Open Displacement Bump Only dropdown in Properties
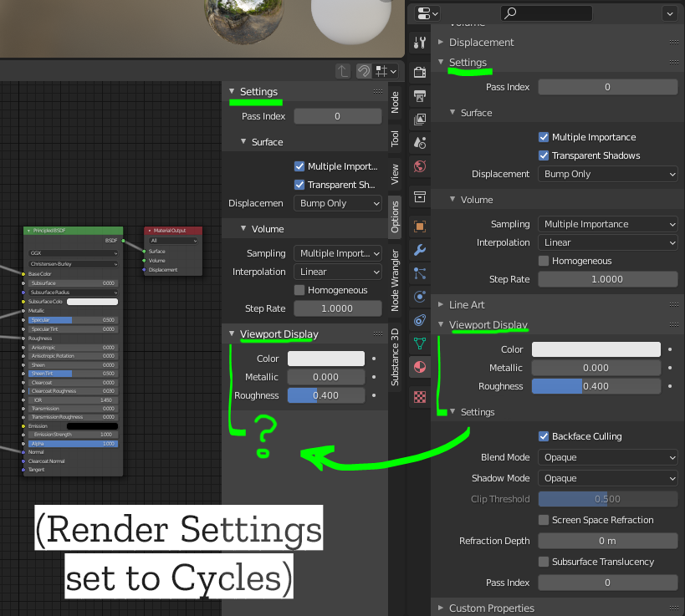This screenshot has height=616, width=685. coord(608,174)
